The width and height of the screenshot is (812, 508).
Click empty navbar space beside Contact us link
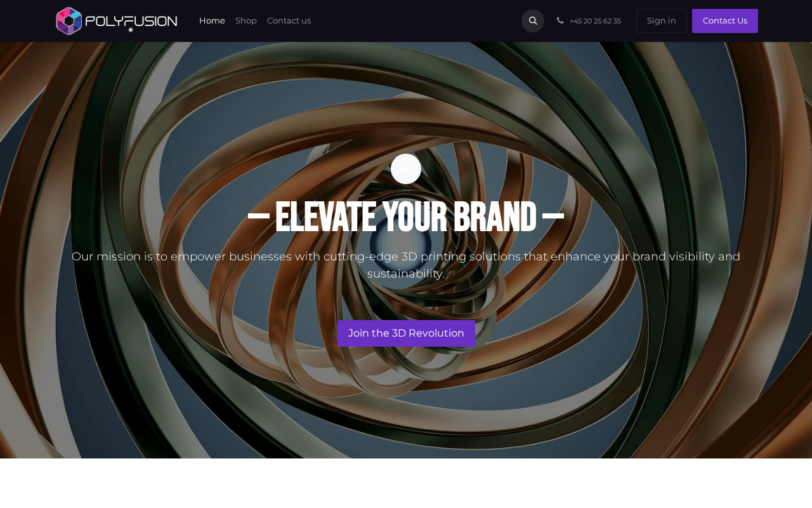[412, 21]
